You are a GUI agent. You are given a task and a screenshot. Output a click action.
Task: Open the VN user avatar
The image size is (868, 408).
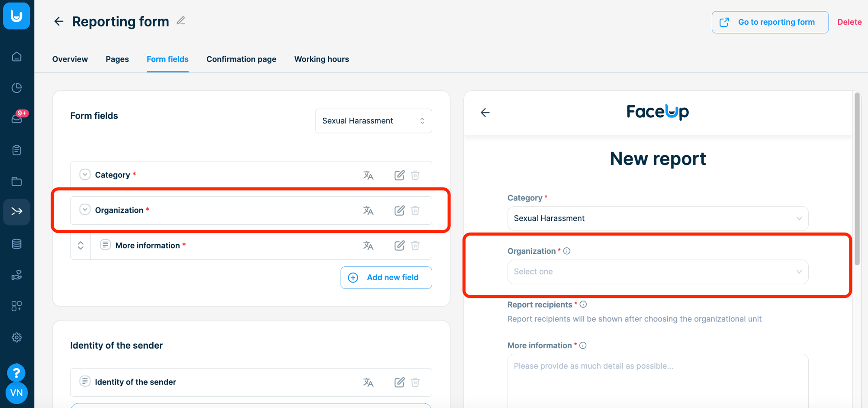(x=16, y=393)
